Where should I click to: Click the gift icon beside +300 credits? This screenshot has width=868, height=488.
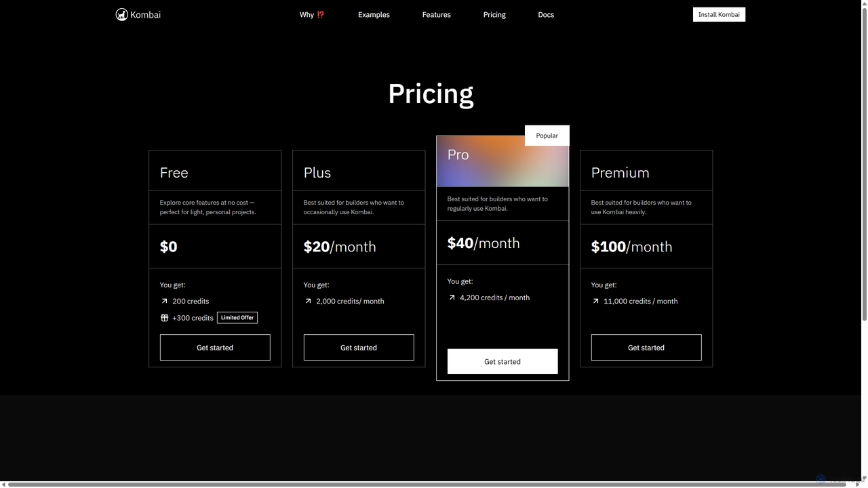click(164, 318)
